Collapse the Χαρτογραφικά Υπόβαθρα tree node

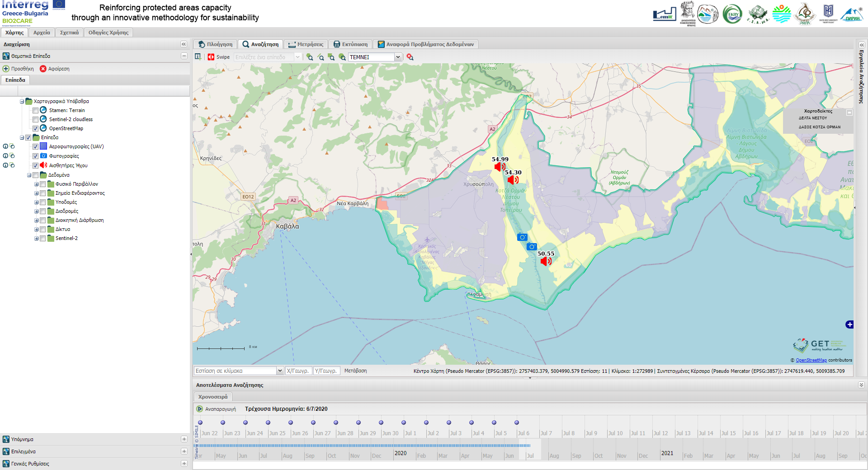tap(22, 101)
